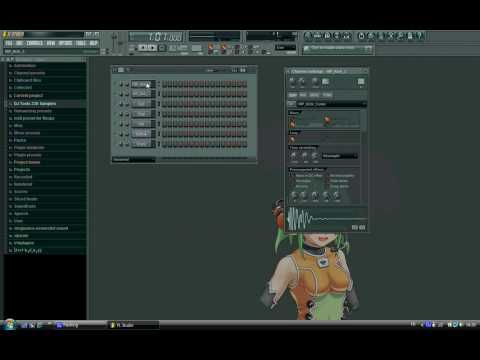Expand the Plugin database folder

29,147
